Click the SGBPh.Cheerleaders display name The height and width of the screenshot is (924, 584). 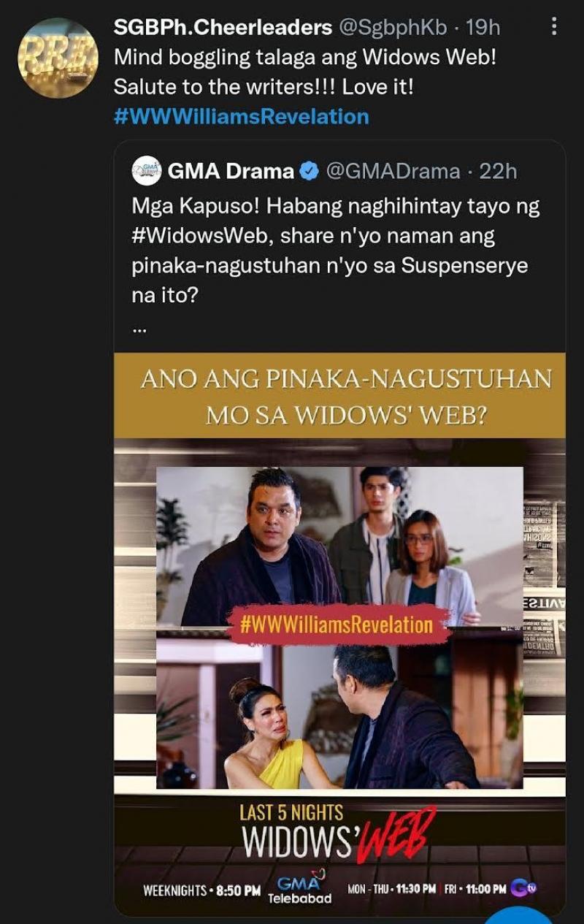click(x=223, y=28)
